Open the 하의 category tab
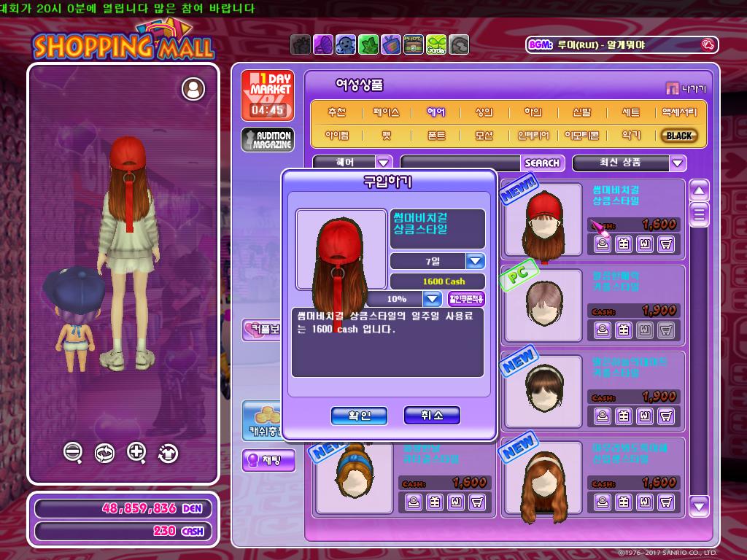Viewport: 747px width, 560px height. [533, 112]
